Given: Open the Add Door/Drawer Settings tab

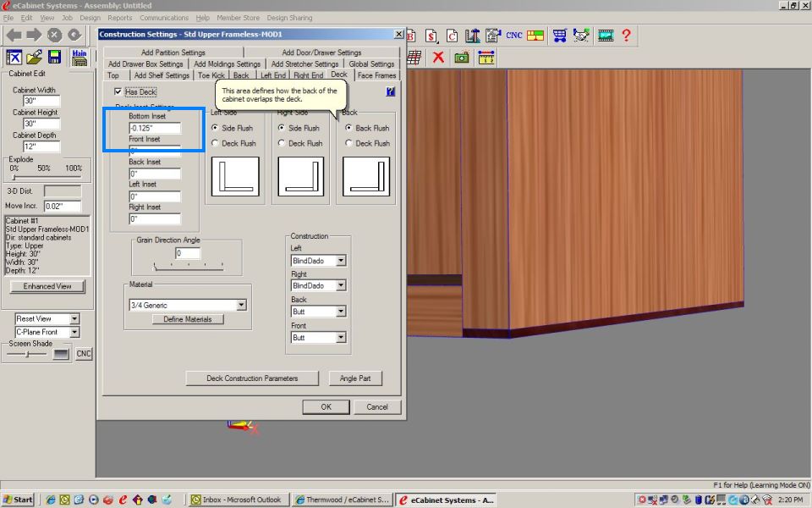Looking at the screenshot, I should point(321,52).
